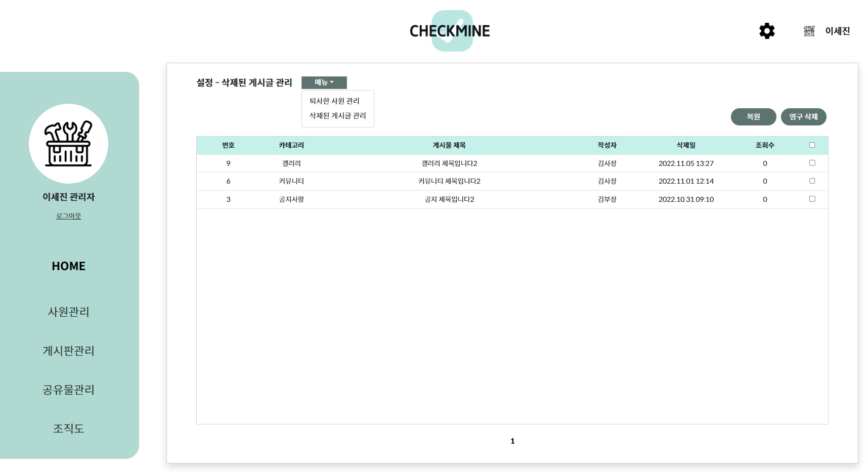Go to HOME in sidebar

coord(69,266)
